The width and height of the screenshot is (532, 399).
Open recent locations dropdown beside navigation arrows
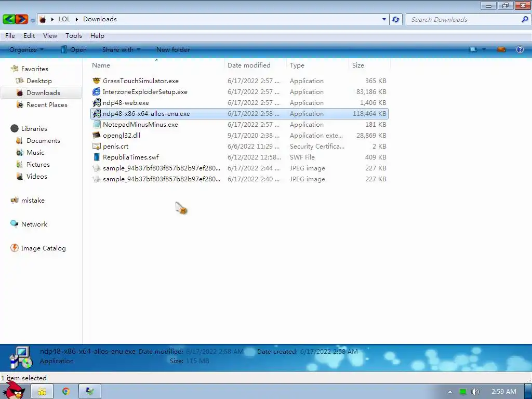tap(33, 20)
